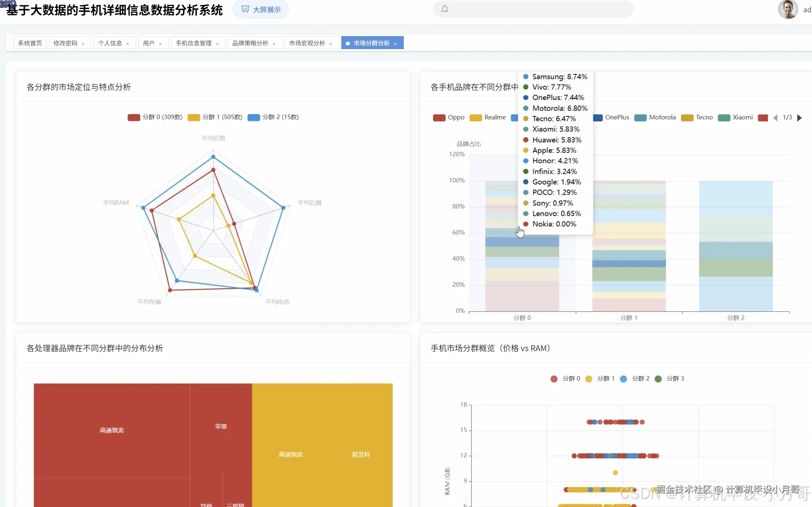Open the 大屏展示 button
Image resolution: width=812 pixels, height=507 pixels.
261,10
